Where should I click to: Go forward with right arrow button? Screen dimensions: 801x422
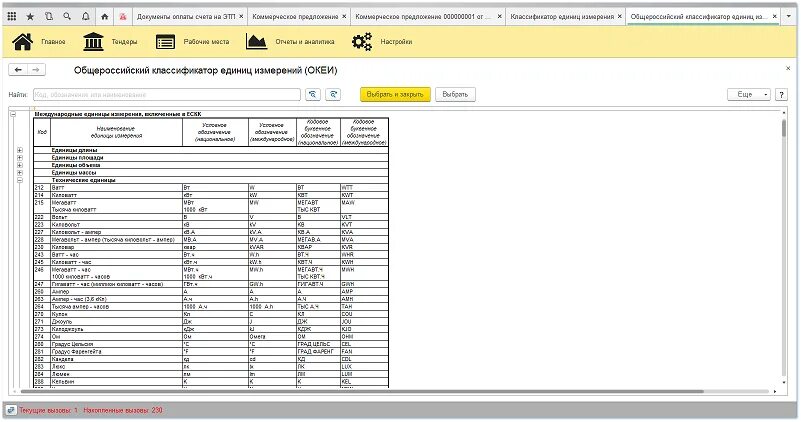pyautogui.click(x=36, y=69)
